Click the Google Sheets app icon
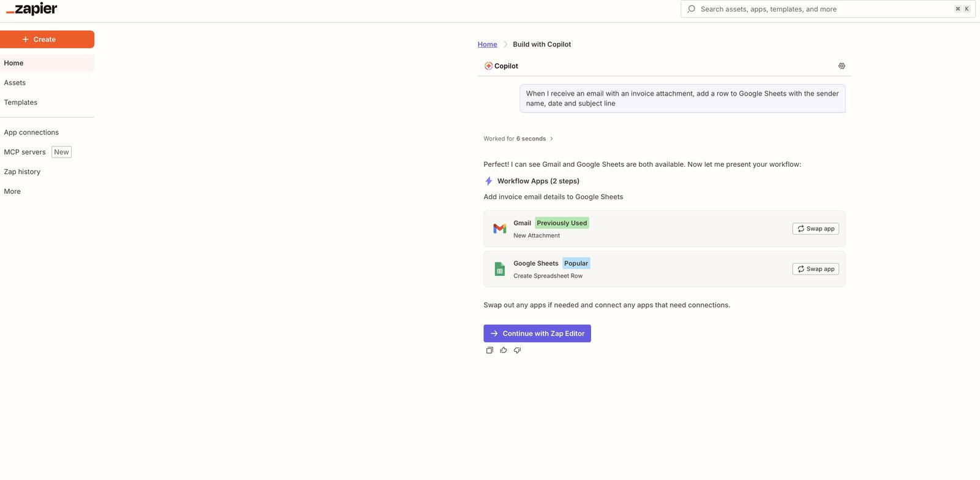This screenshot has width=980, height=480. (x=500, y=269)
